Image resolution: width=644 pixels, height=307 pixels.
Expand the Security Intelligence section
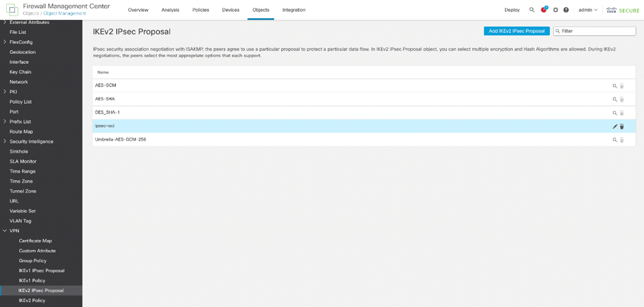(5, 142)
